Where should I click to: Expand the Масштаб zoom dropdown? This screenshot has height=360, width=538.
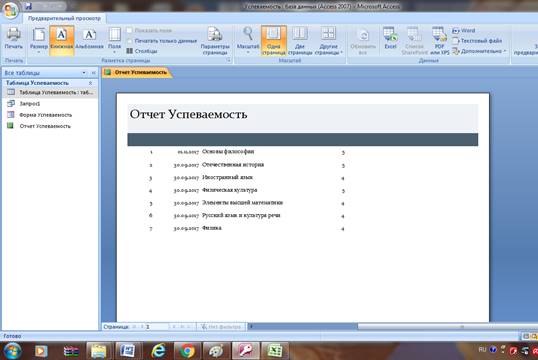point(248,40)
